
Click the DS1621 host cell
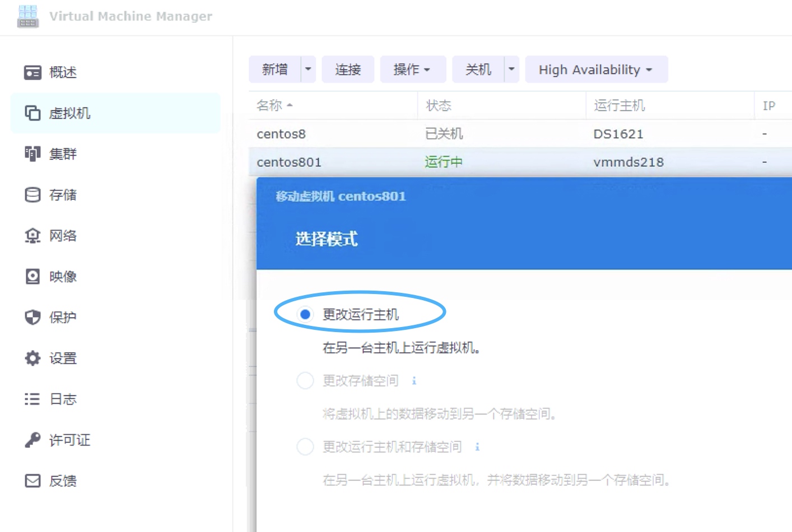[x=618, y=134]
